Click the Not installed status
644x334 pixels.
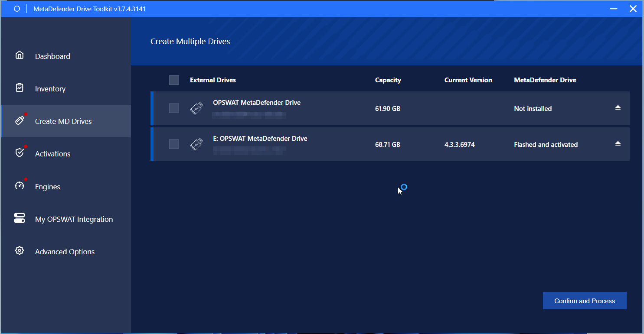tap(533, 109)
